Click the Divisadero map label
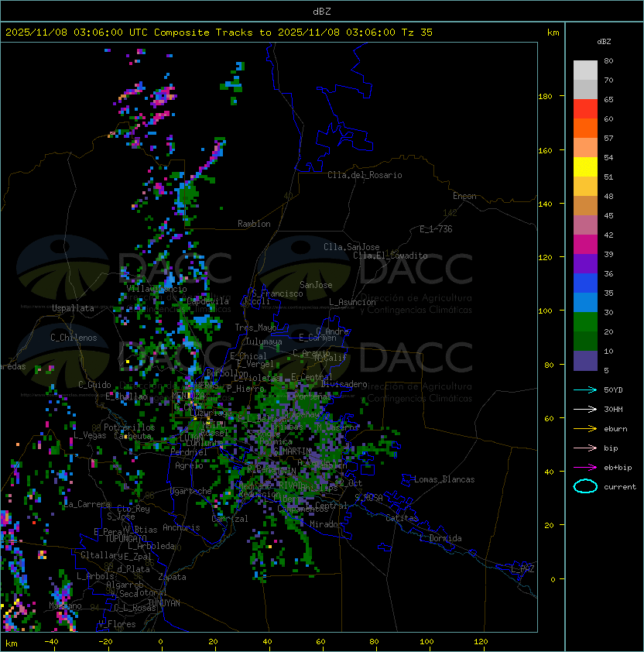 click(344, 384)
